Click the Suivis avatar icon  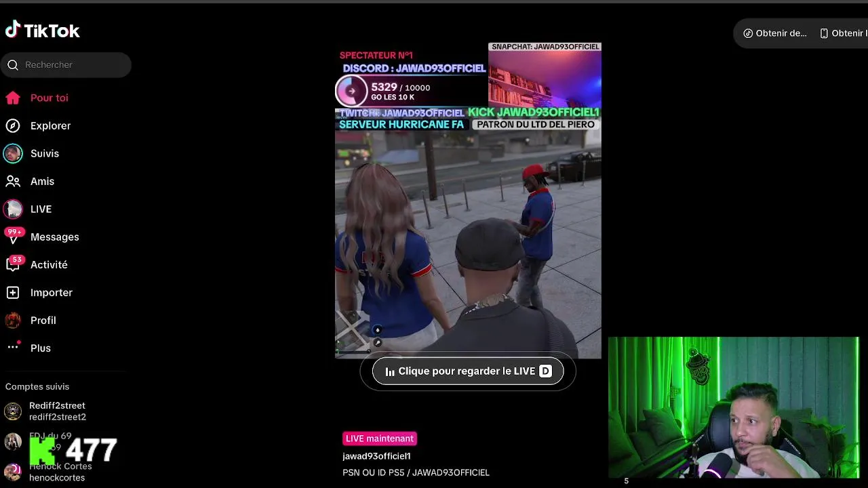click(13, 153)
